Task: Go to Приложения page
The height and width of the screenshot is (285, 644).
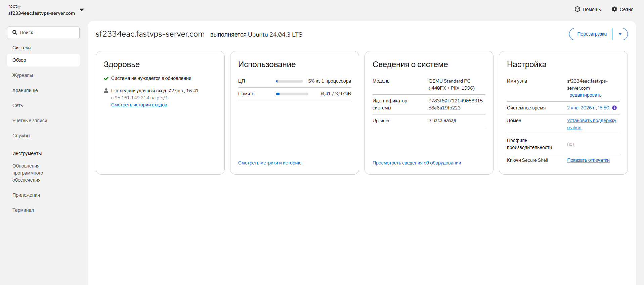Action: pyautogui.click(x=43, y=195)
